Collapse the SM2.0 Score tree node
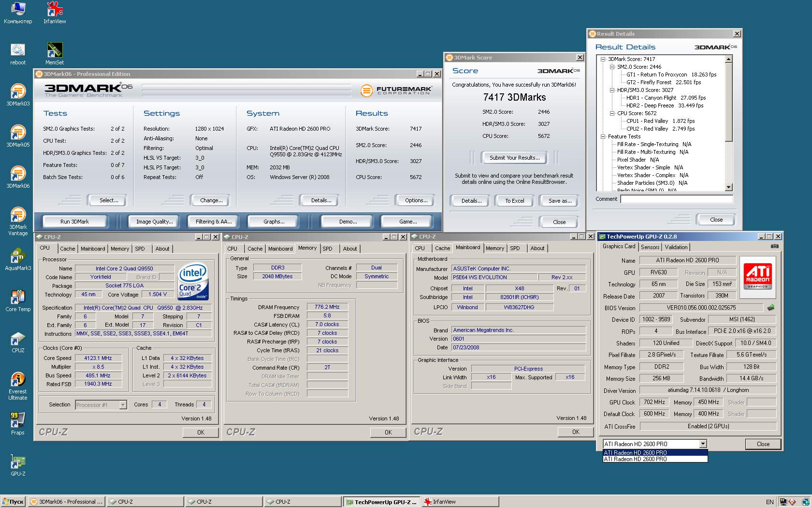The image size is (812, 508). (x=612, y=67)
